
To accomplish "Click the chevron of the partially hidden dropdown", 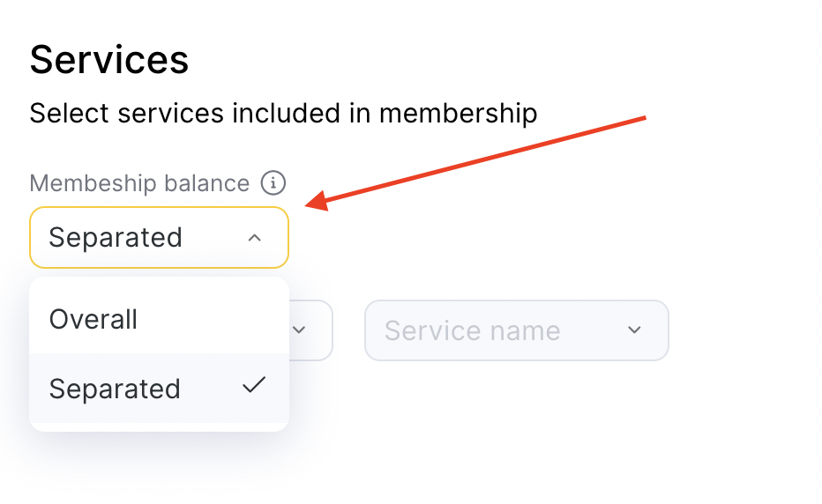I will pos(299,330).
